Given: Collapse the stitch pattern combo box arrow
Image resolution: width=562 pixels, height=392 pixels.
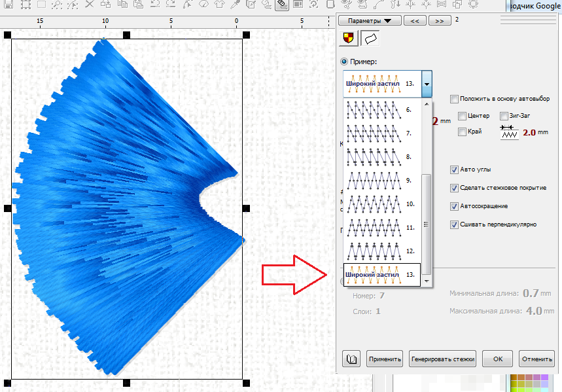Looking at the screenshot, I should (427, 84).
